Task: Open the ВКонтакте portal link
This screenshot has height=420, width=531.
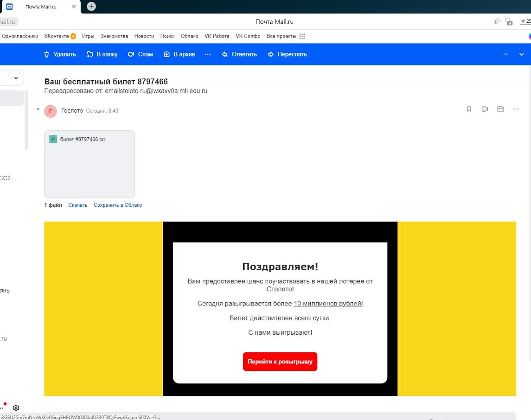Action: pos(57,36)
